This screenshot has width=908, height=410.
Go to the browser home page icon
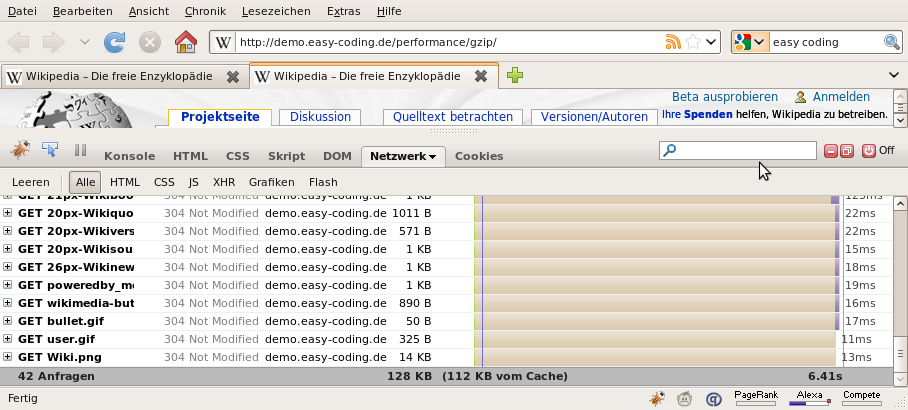pos(185,43)
